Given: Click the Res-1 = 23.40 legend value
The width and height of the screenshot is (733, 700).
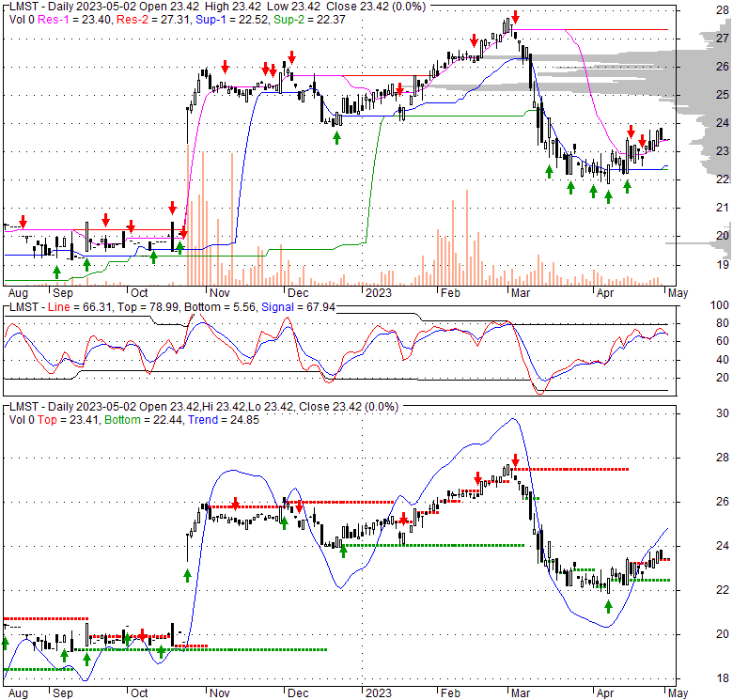Looking at the screenshot, I should (x=75, y=20).
